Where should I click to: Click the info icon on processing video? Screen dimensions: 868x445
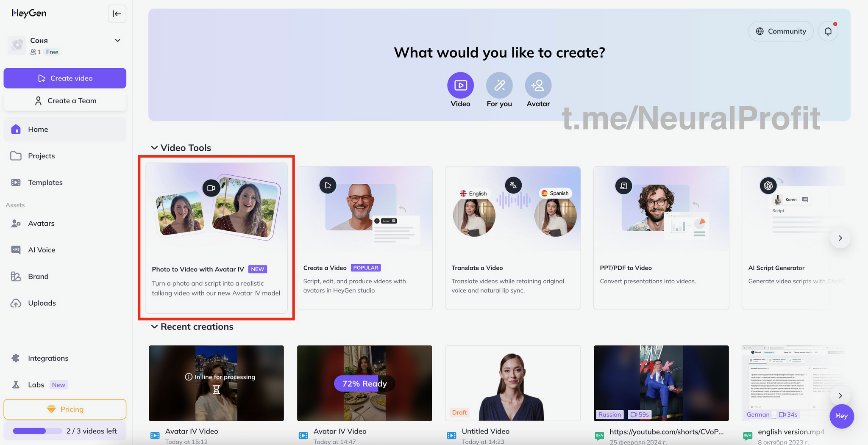tap(189, 377)
